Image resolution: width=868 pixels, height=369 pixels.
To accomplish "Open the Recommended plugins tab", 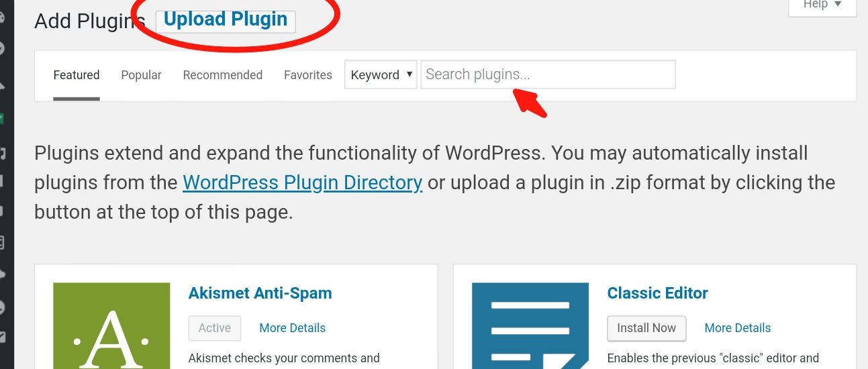I will pyautogui.click(x=222, y=75).
